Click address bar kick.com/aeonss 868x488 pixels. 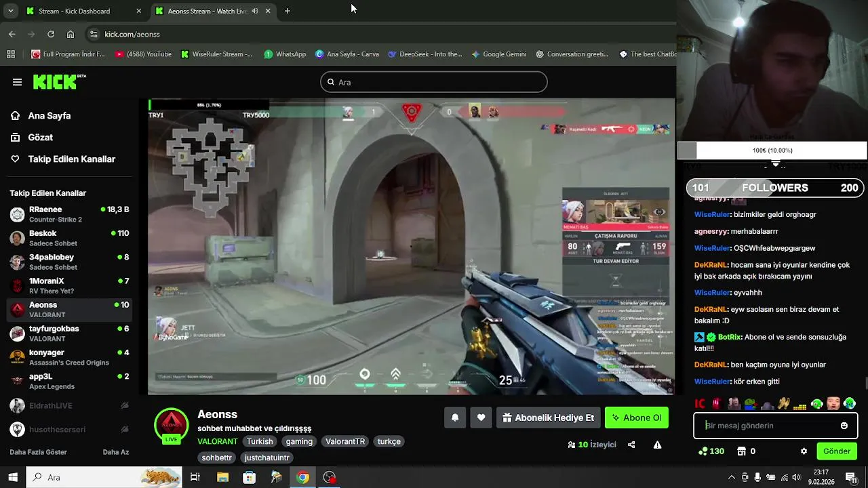pos(132,34)
